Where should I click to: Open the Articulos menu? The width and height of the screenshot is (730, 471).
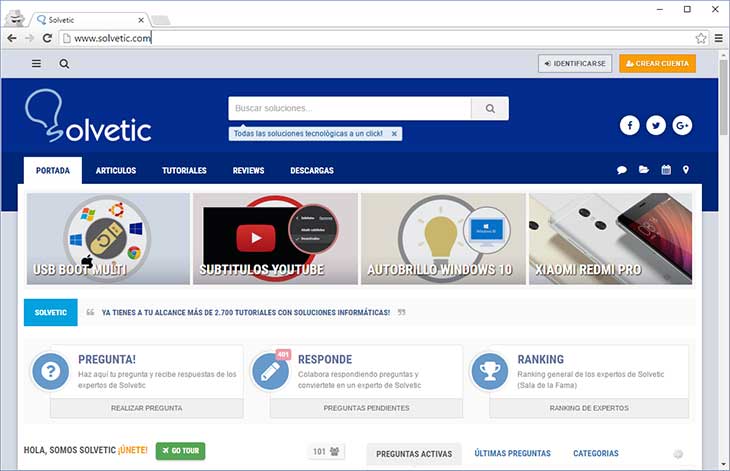pyautogui.click(x=116, y=170)
